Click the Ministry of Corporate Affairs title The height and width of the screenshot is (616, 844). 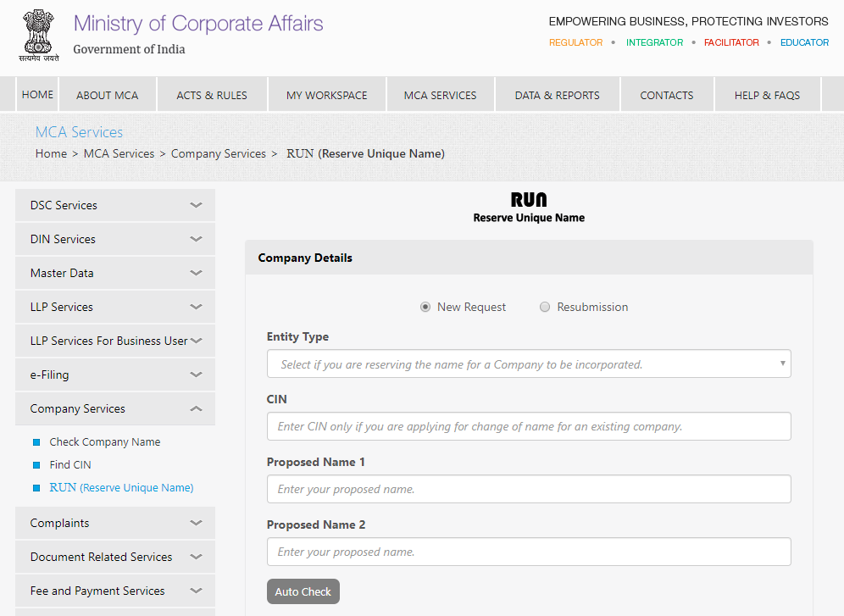198,24
